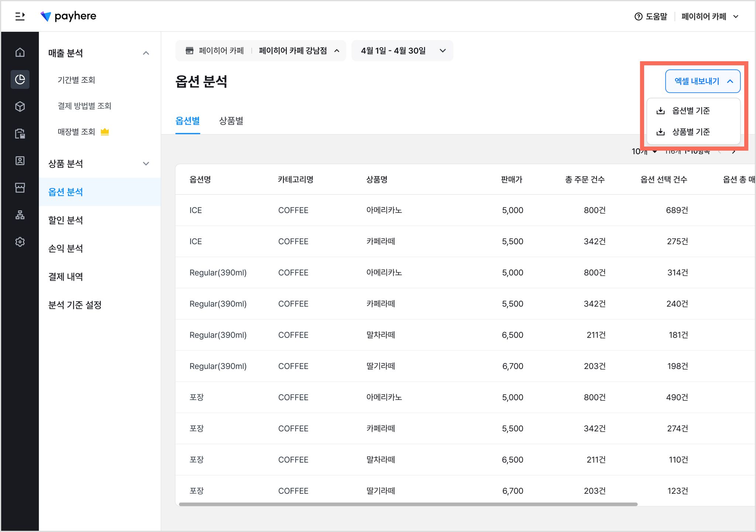Click the 옵션명 column header
The width and height of the screenshot is (756, 532).
point(200,180)
